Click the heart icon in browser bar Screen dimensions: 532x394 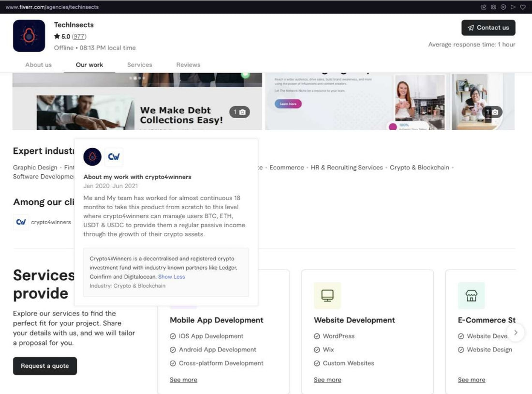[523, 7]
